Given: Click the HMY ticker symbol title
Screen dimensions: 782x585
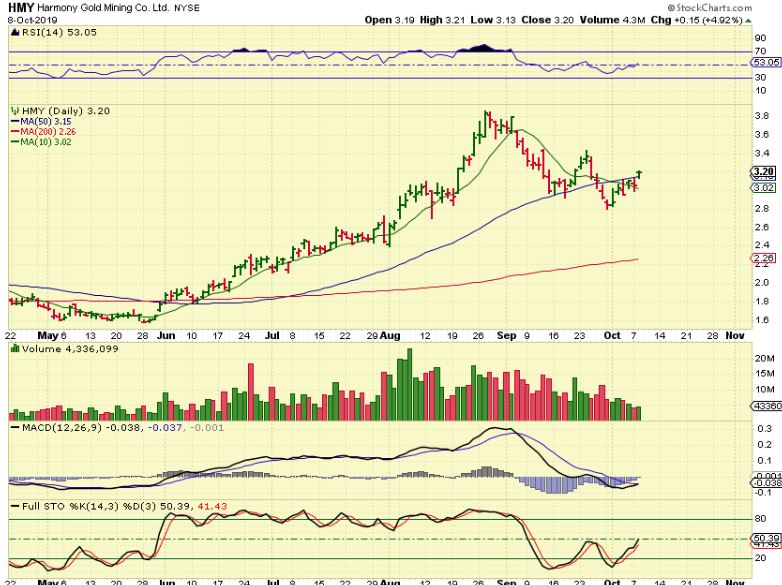Looking at the screenshot, I should click(21, 7).
